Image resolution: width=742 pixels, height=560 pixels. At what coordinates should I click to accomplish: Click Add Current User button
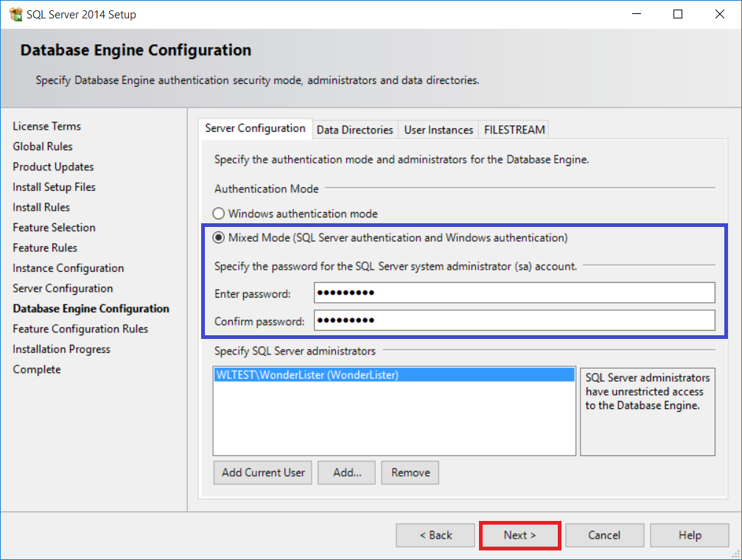(263, 472)
